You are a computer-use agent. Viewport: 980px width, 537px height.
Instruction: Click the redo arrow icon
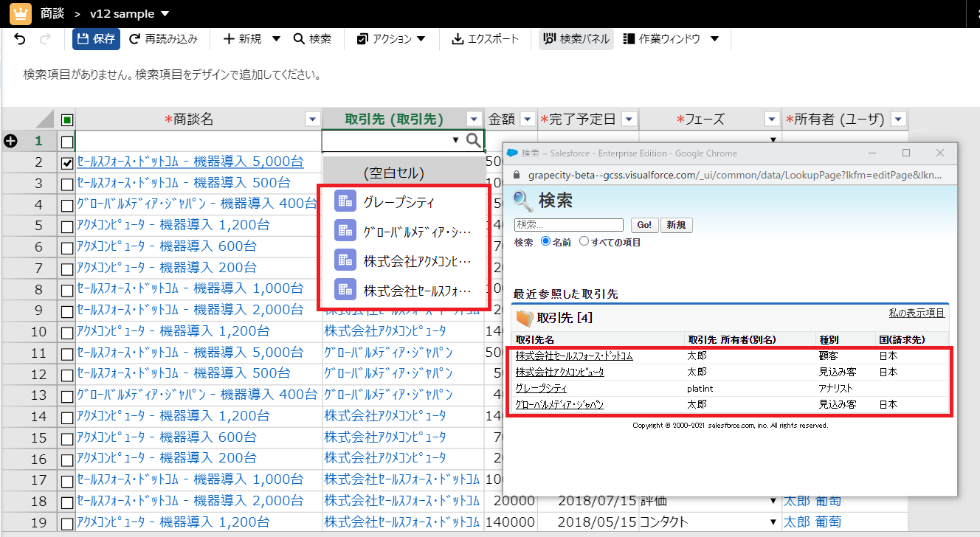click(45, 39)
